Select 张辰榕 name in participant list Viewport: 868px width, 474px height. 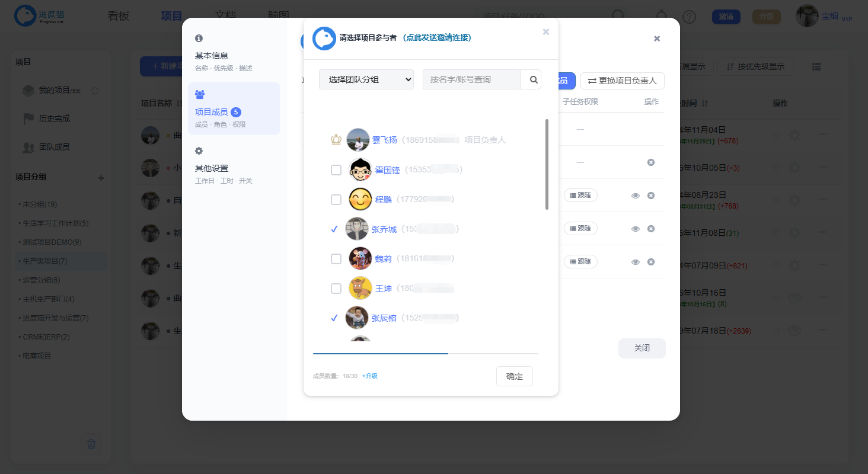click(x=384, y=318)
